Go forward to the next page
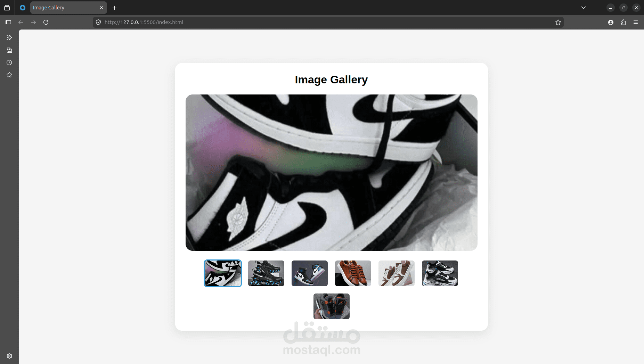 33,22
